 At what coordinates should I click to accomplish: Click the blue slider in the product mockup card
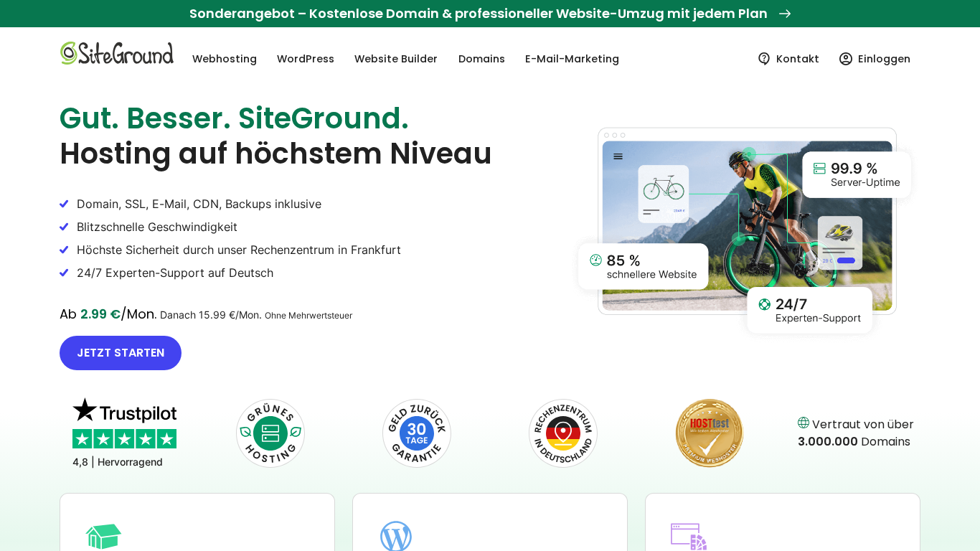click(x=847, y=262)
